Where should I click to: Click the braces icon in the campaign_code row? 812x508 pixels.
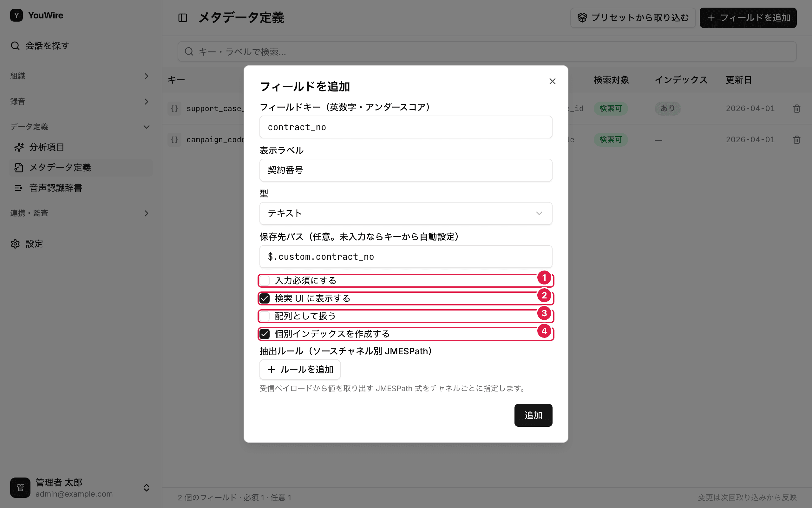tap(174, 140)
